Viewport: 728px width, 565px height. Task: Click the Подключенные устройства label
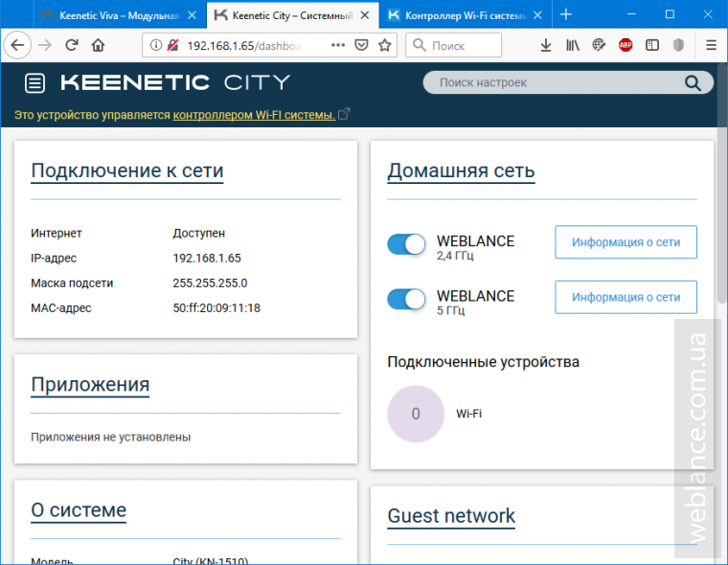click(x=484, y=362)
